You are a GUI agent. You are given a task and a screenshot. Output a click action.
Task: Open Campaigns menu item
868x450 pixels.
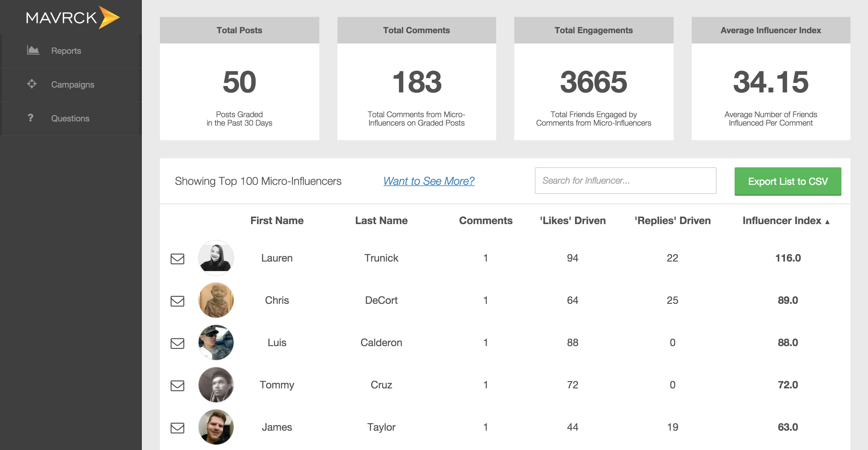tap(72, 84)
